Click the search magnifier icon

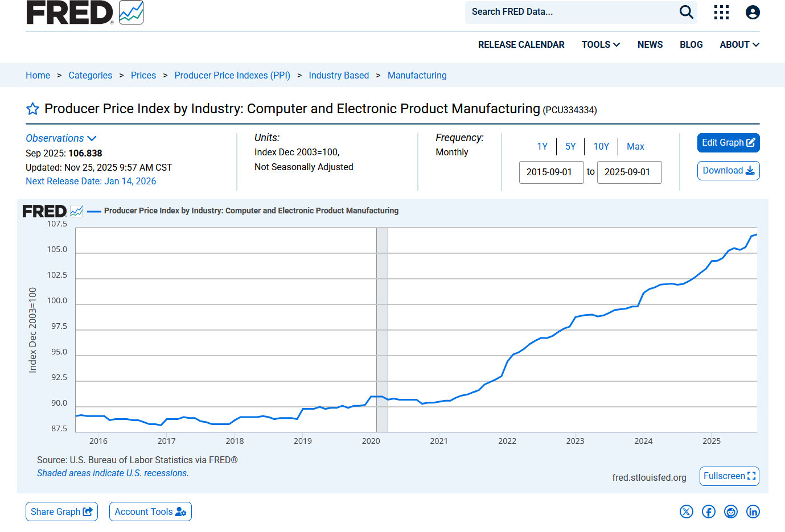point(687,12)
